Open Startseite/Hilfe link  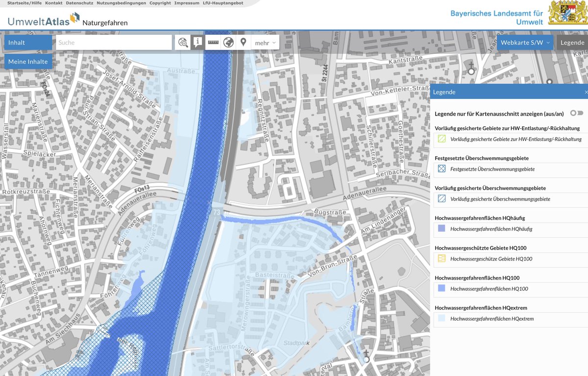click(24, 3)
